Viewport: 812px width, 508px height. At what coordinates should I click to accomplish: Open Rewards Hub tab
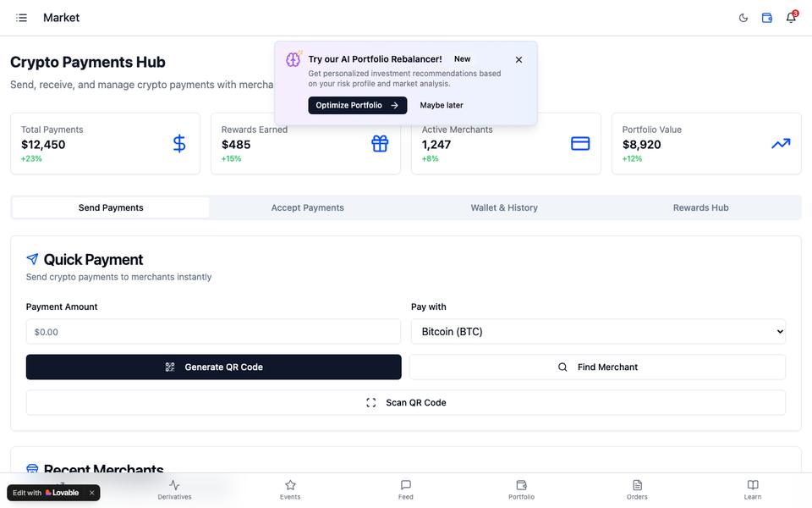click(700, 207)
